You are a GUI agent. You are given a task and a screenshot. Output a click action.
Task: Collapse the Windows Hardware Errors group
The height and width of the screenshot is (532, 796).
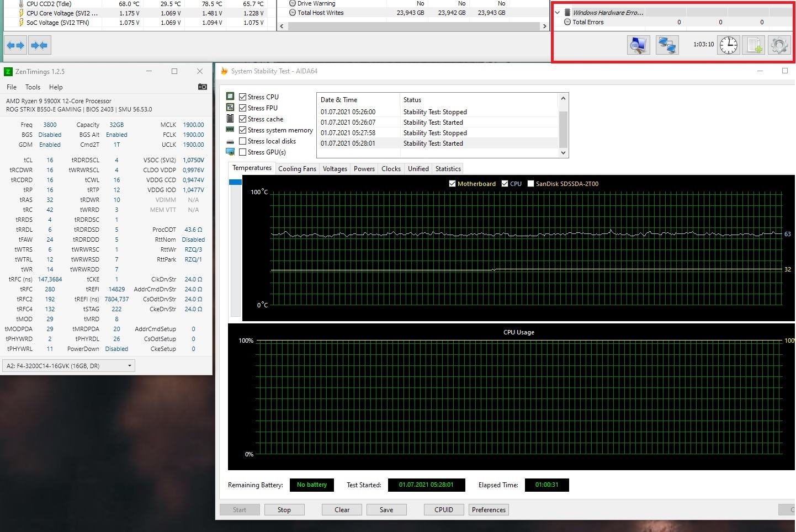pos(557,12)
